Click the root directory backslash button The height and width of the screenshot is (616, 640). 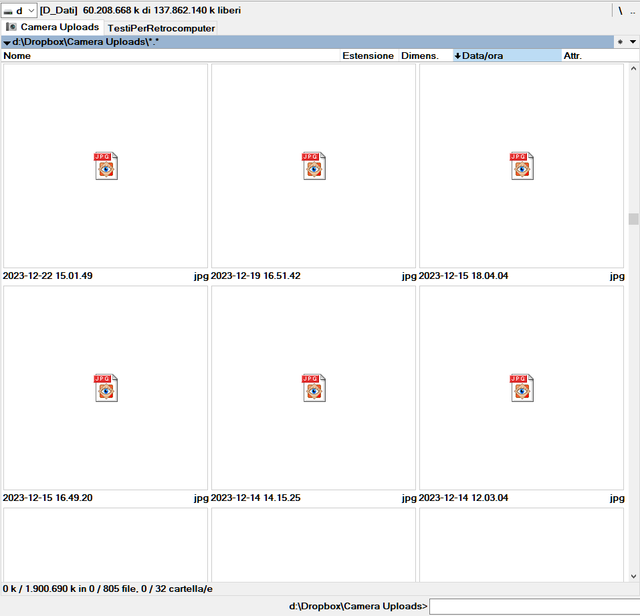(620, 11)
